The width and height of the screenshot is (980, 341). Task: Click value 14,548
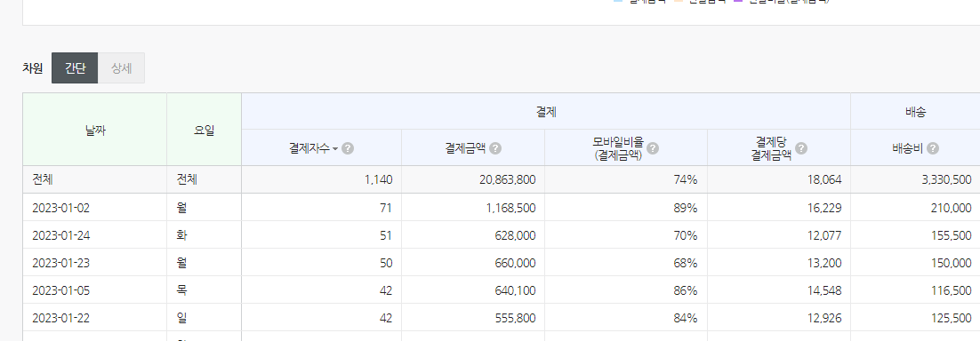pos(825,290)
